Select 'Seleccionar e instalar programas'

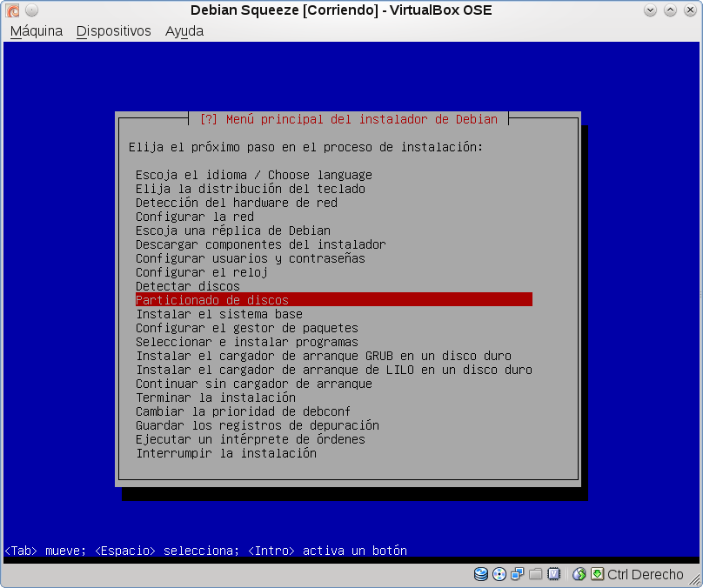pyautogui.click(x=246, y=342)
